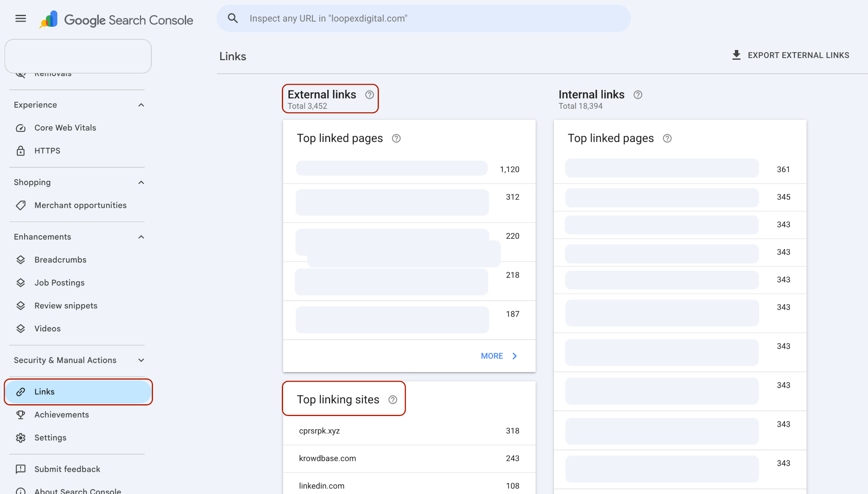Click the external linked page with 312 links
The width and height of the screenshot is (868, 494).
pyautogui.click(x=409, y=203)
